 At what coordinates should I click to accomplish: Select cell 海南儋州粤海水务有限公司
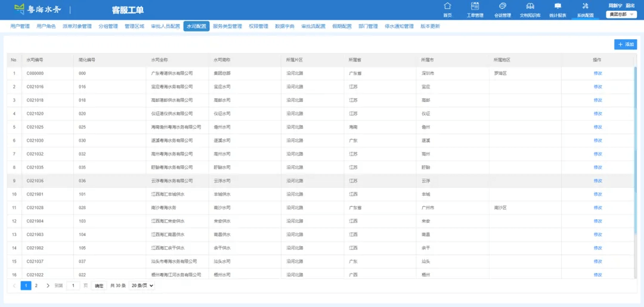point(176,127)
